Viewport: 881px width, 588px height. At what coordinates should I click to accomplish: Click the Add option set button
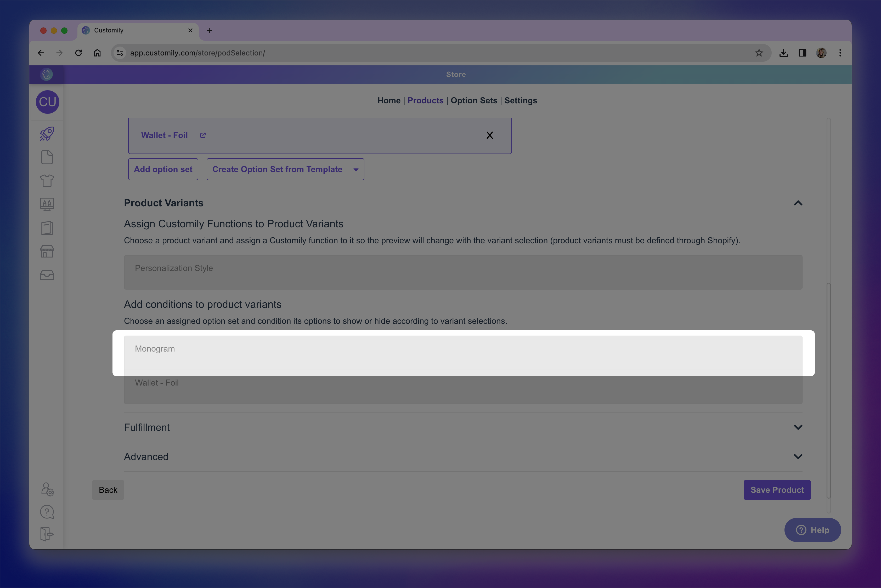(163, 169)
